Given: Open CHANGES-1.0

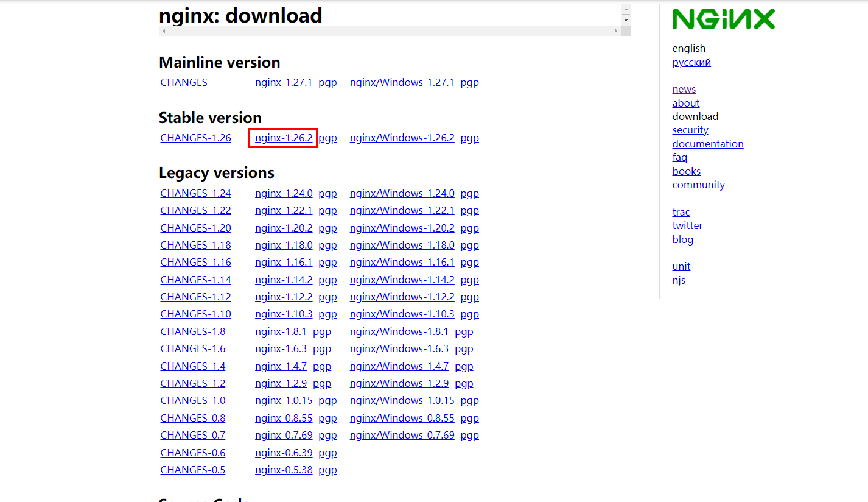Looking at the screenshot, I should 193,400.
